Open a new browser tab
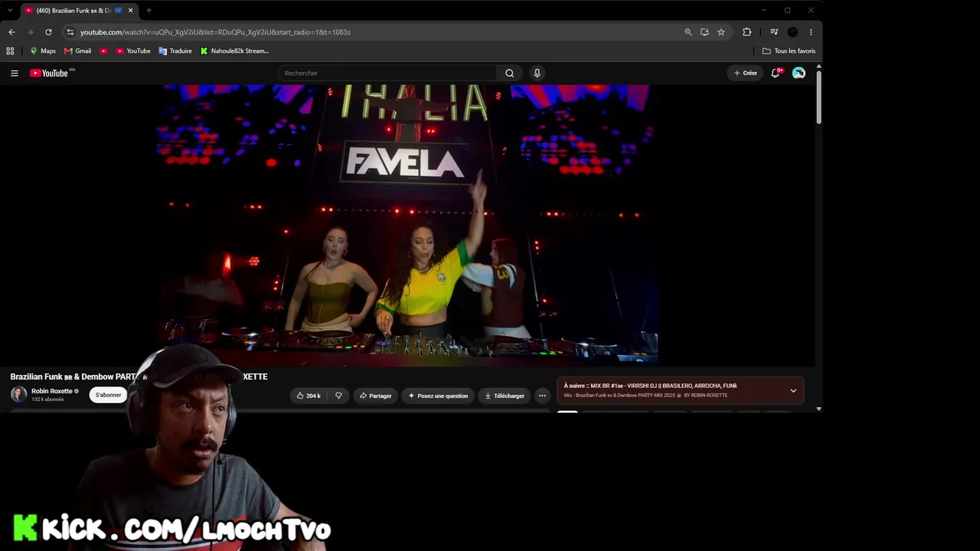Screen dimensions: 980x551 [x=149, y=11]
